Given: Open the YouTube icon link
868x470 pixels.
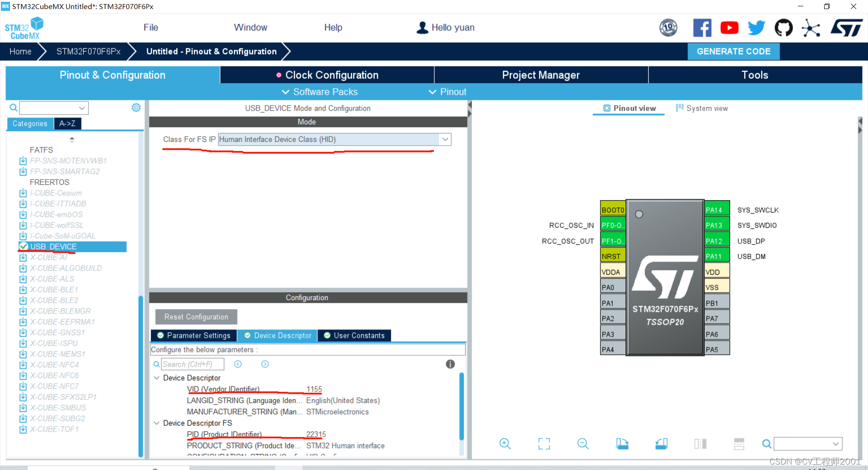Looking at the screenshot, I should pyautogui.click(x=729, y=28).
